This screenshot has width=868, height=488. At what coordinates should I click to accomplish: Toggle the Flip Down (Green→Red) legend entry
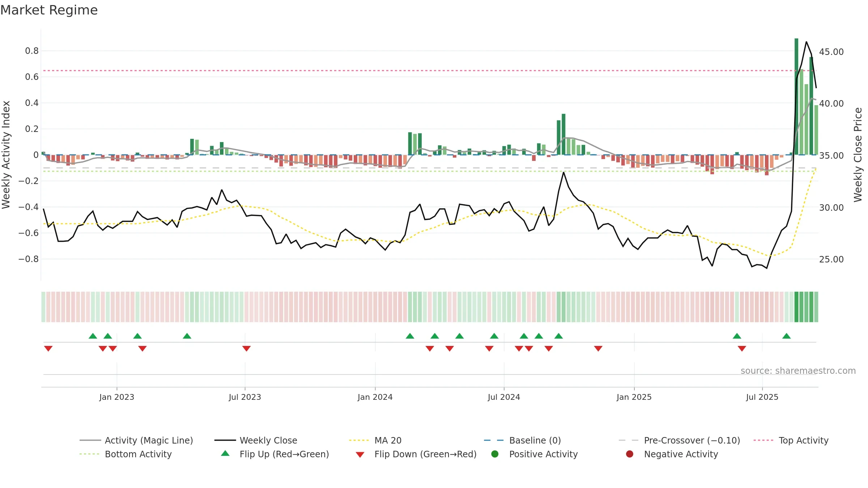416,454
